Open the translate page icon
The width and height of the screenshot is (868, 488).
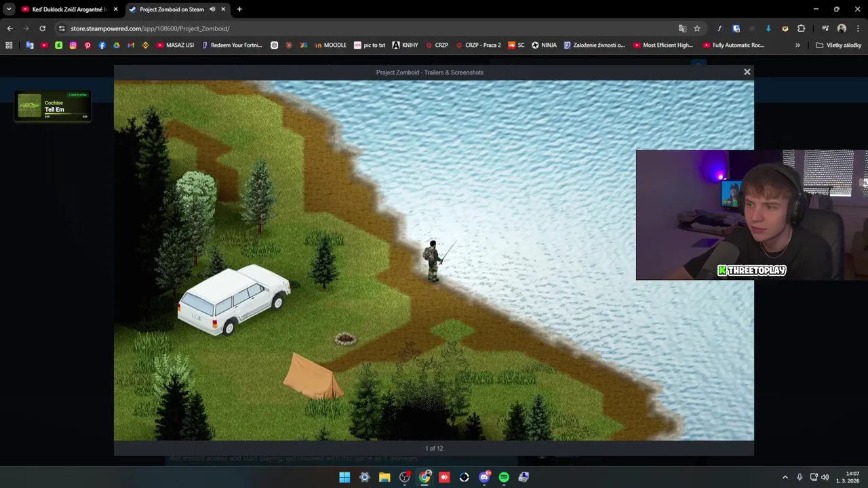[x=682, y=28]
